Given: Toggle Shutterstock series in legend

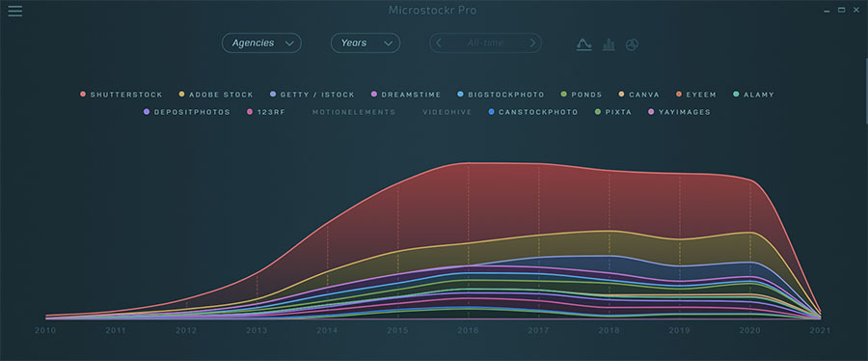Looking at the screenshot, I should pos(122,95).
